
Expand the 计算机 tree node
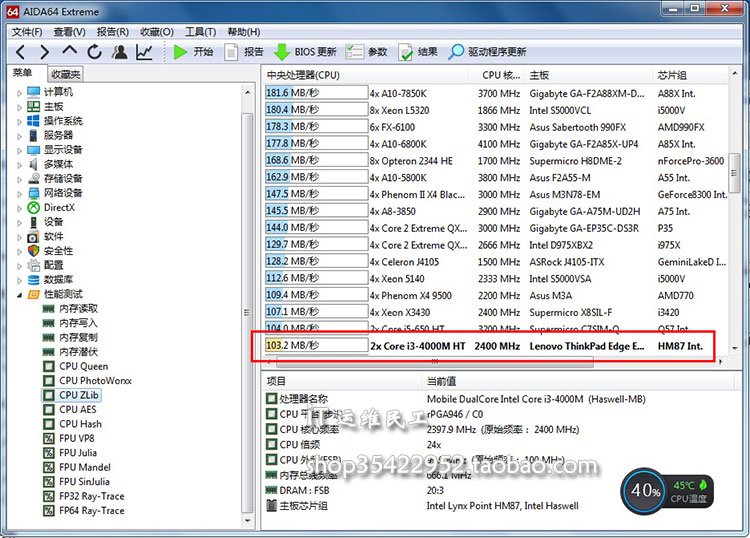[x=19, y=92]
